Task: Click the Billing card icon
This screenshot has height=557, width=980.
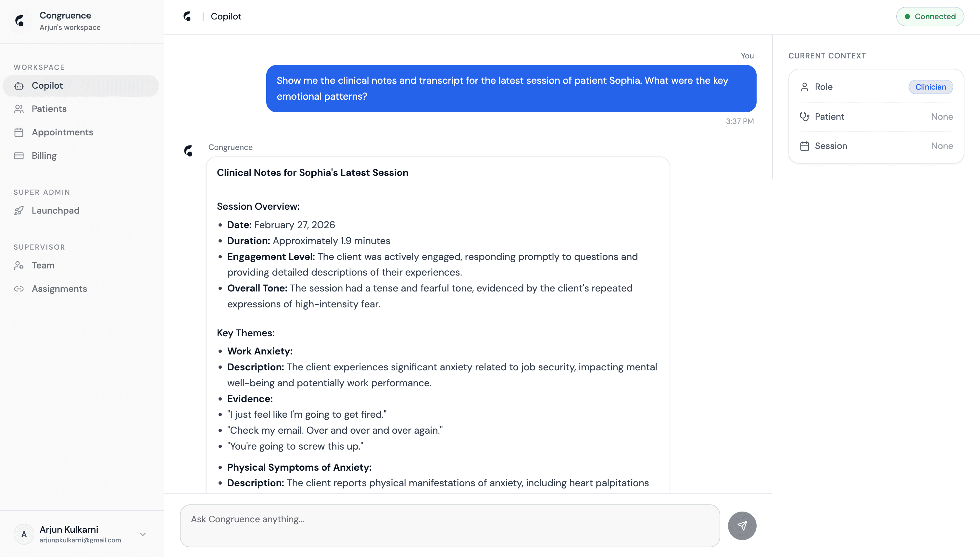Action: click(19, 156)
